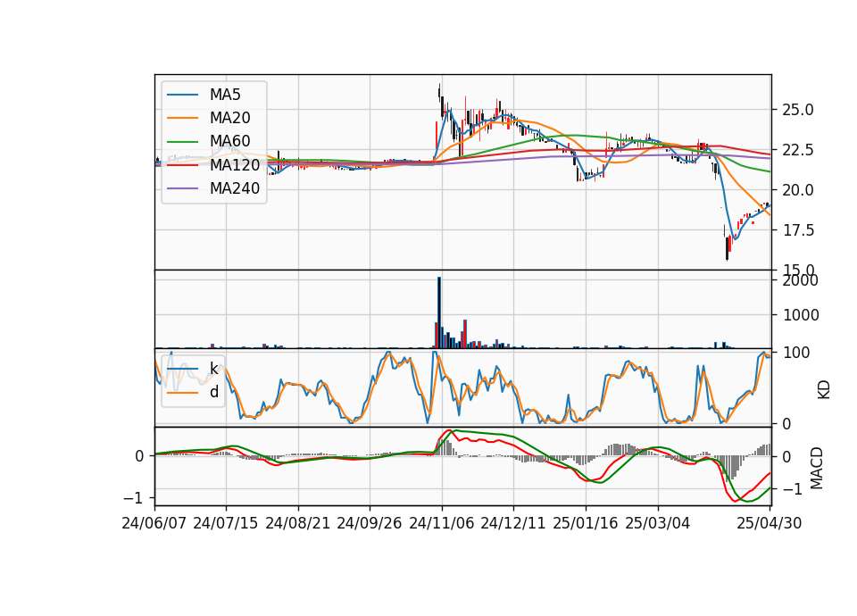Click the 24/09/26 date label
The height and width of the screenshot is (616, 857).
coord(370,523)
